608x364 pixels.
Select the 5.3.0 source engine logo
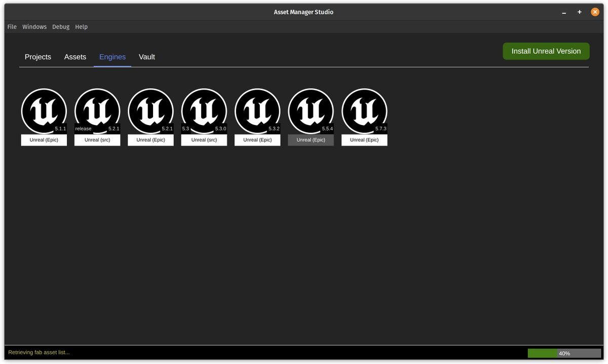pyautogui.click(x=204, y=111)
